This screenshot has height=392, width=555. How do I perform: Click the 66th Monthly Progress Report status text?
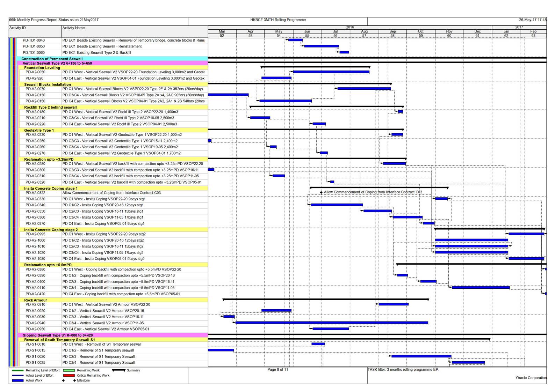point(54,20)
